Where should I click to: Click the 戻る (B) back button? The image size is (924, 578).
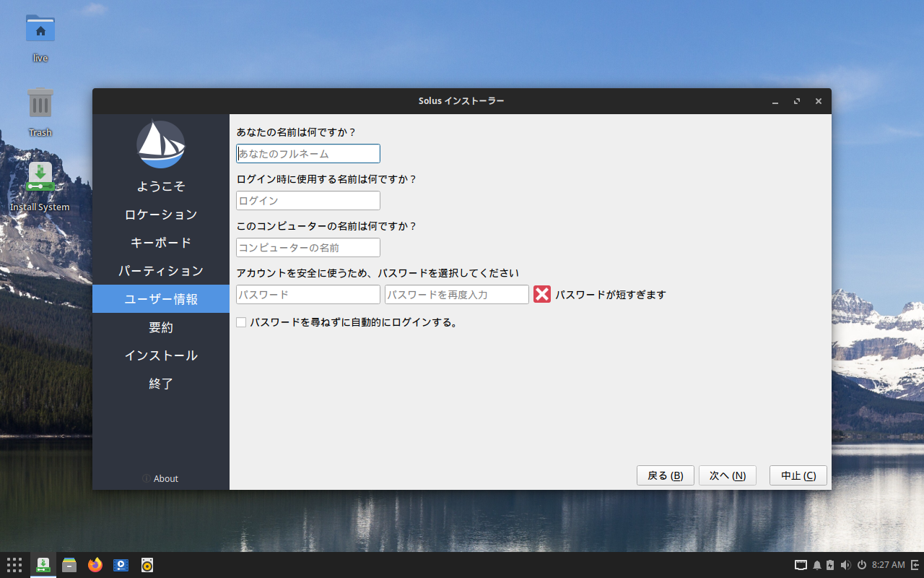pos(666,475)
